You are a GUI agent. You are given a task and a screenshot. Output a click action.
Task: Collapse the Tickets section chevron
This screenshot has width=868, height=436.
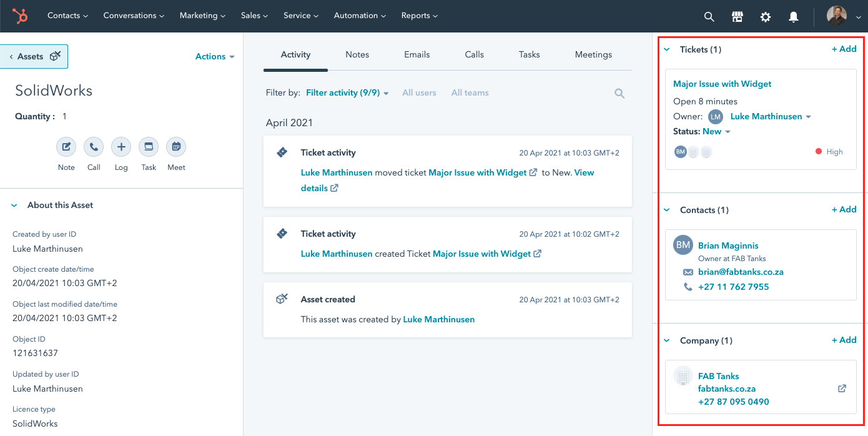pos(667,49)
